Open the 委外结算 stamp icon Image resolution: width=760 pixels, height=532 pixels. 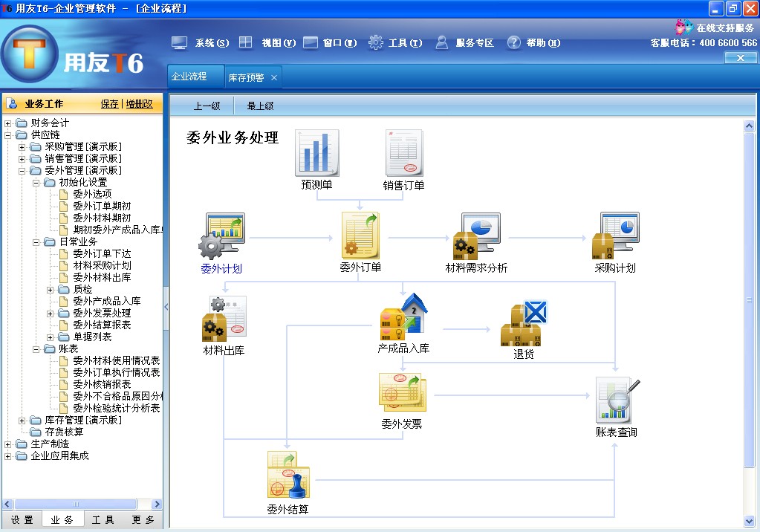[288, 476]
